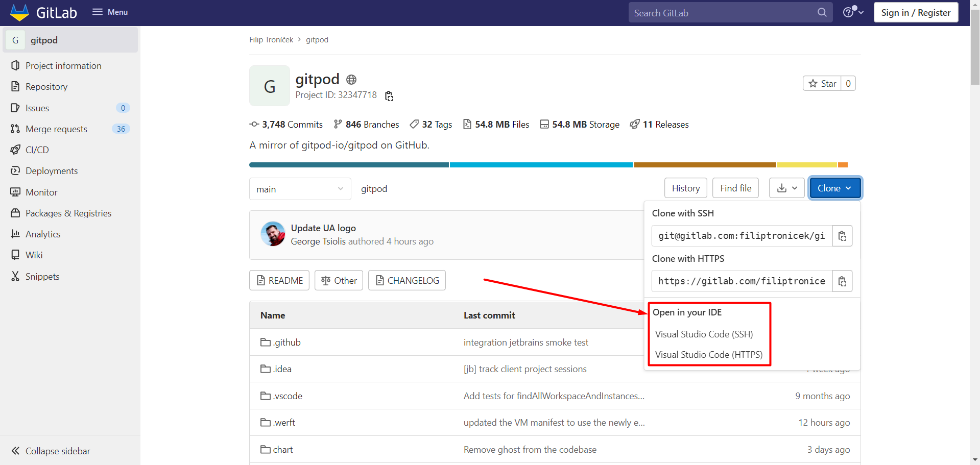Select Visual Studio Code (SSH) option

[x=704, y=334]
